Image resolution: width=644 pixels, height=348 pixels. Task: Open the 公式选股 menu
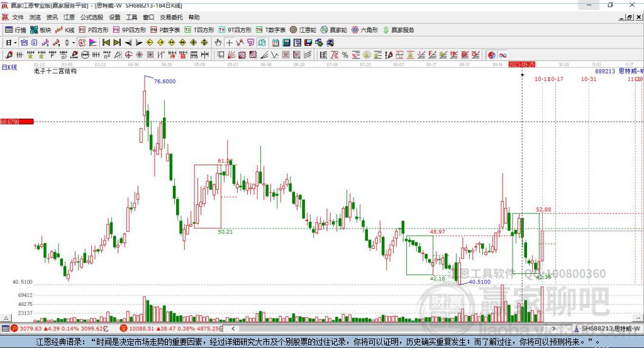pos(92,17)
